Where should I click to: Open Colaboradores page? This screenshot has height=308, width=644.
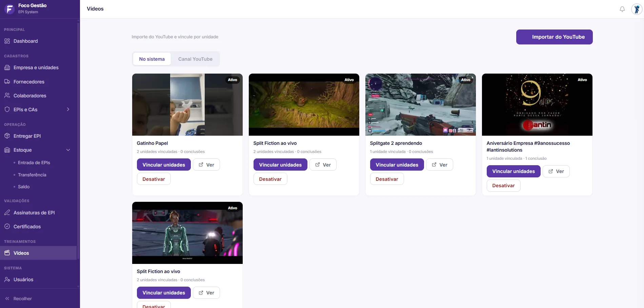click(x=38, y=96)
